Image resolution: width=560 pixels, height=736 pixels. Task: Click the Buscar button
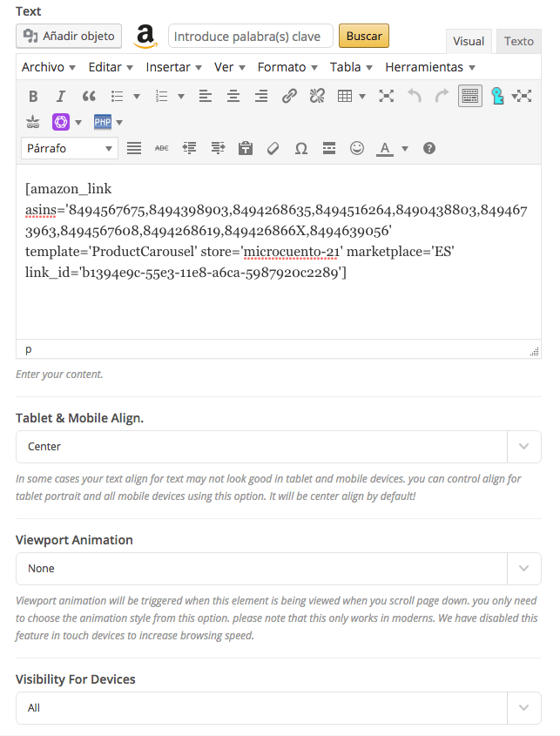[x=364, y=36]
